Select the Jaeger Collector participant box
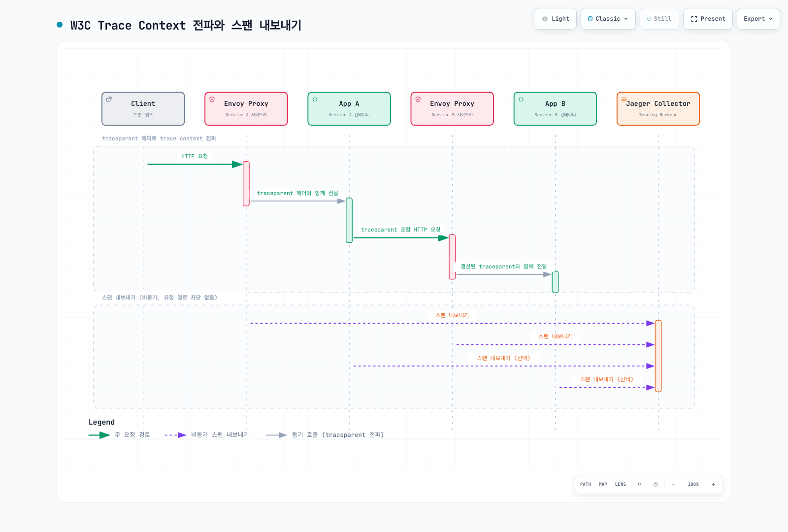The image size is (788, 532). point(658,108)
